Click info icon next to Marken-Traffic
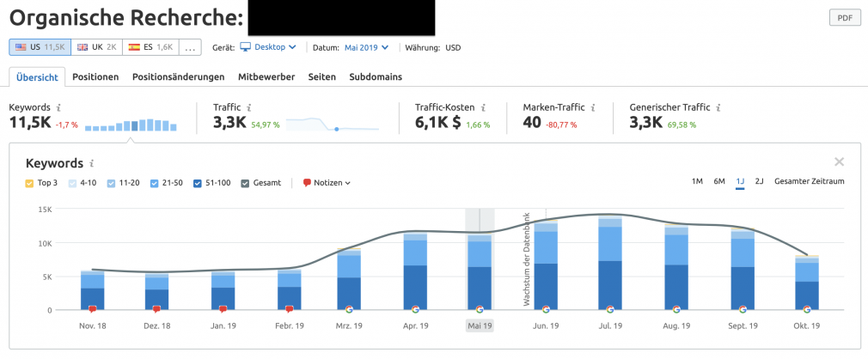The width and height of the screenshot is (868, 359). click(x=593, y=108)
